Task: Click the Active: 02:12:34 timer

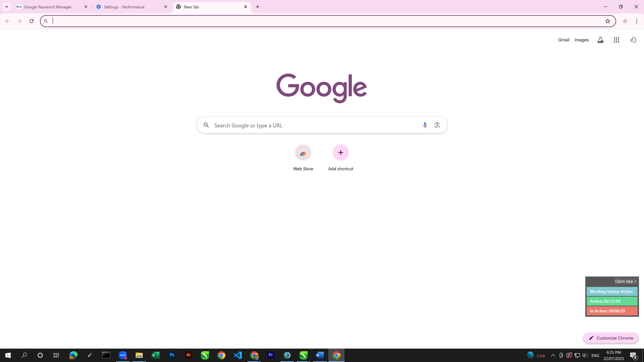Action: [x=612, y=301]
